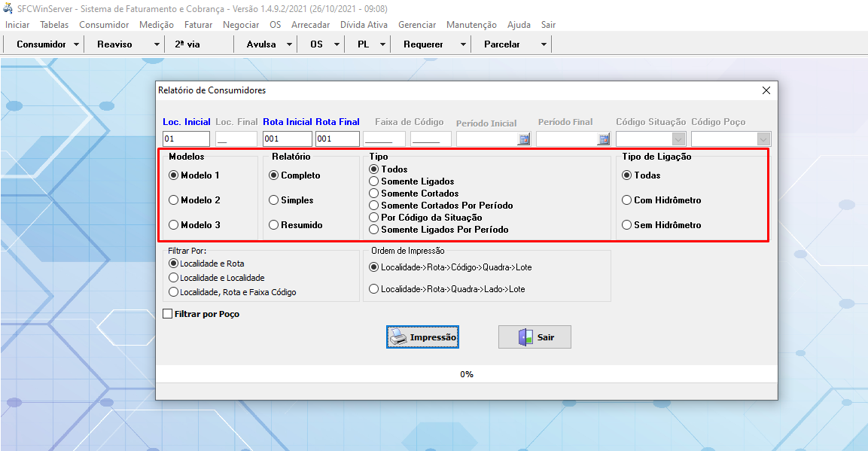Viewport: 868px width, 451px height.
Task: Click the 0% progress bar
Action: tap(467, 374)
